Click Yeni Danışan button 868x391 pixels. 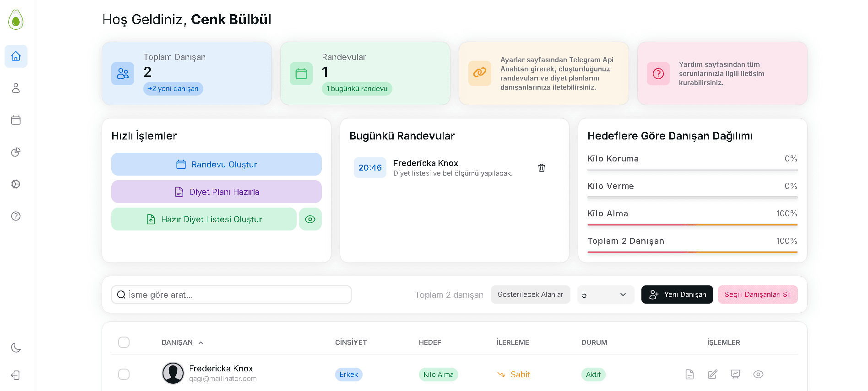point(677,295)
